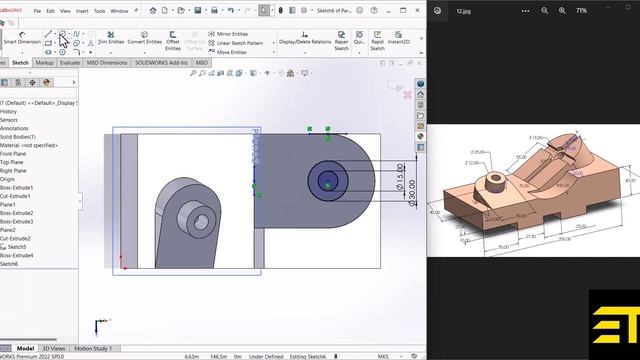Click the Quick Snaps tool
Image resolution: width=640 pixels, height=360 pixels.
coord(359,38)
